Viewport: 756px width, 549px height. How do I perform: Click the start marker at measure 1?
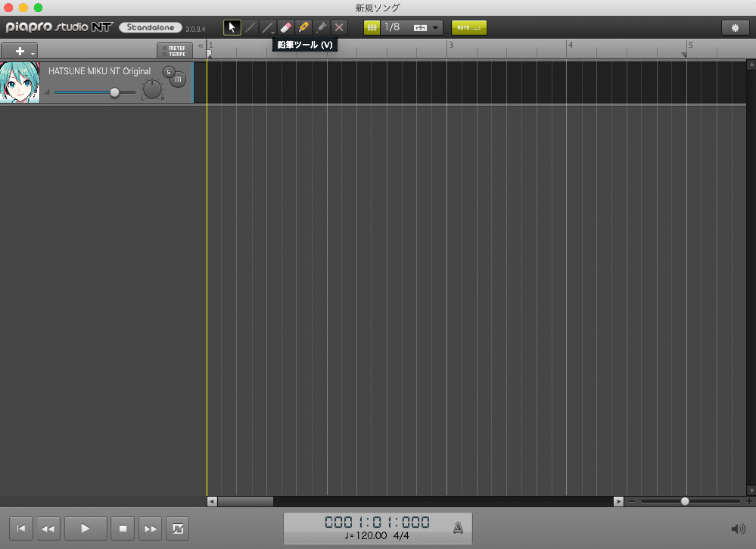[210, 54]
